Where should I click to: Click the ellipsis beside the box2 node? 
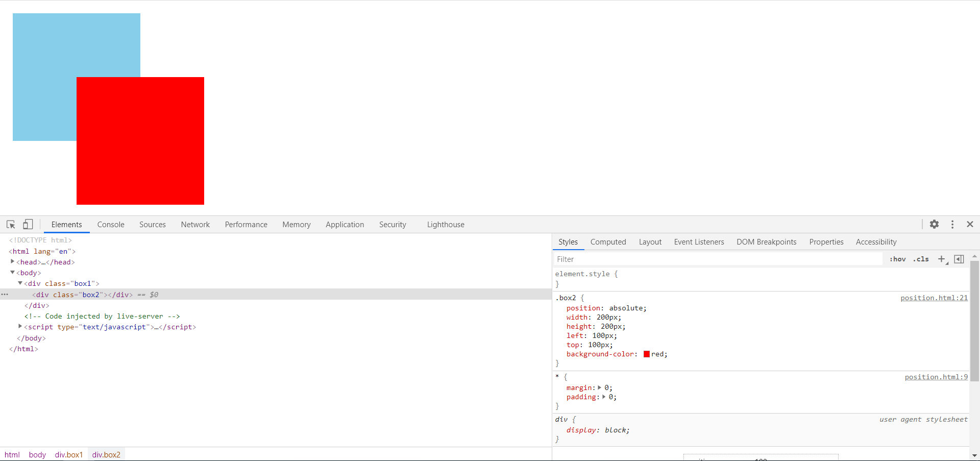click(x=5, y=295)
